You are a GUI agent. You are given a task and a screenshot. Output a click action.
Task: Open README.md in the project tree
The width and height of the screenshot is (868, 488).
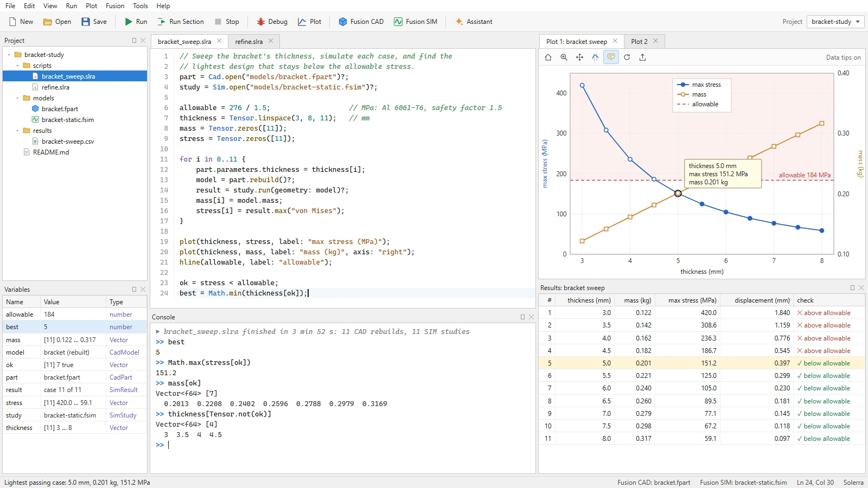51,152
